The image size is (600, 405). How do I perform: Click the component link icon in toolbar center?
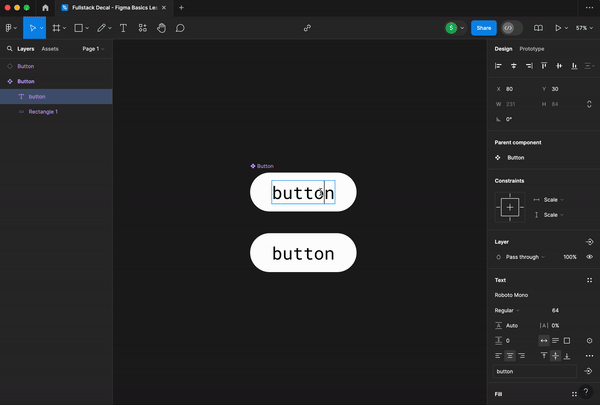(x=307, y=28)
